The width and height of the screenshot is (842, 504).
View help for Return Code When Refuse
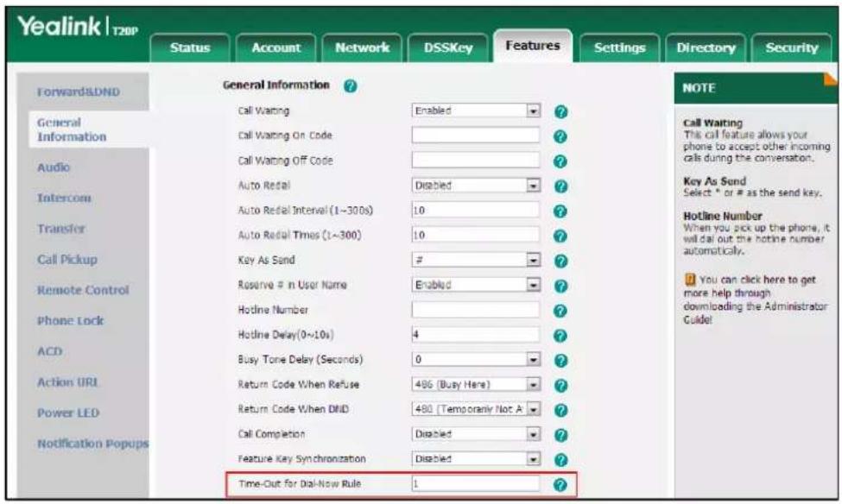[560, 386]
